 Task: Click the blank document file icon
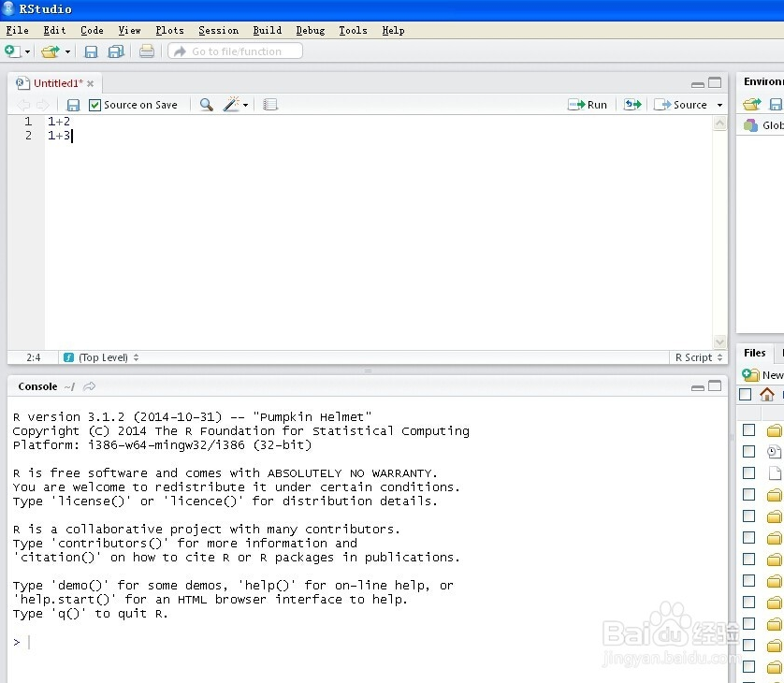pyautogui.click(x=775, y=473)
